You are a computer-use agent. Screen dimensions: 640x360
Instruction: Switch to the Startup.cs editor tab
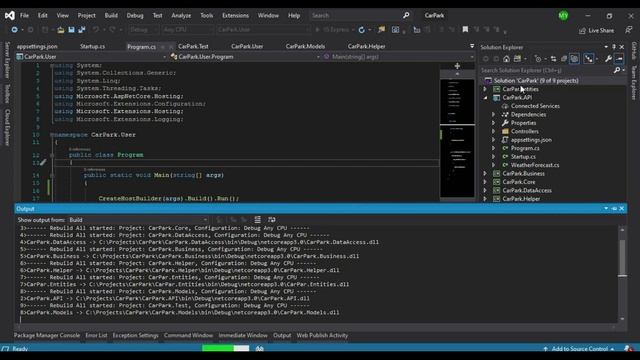tap(92, 47)
